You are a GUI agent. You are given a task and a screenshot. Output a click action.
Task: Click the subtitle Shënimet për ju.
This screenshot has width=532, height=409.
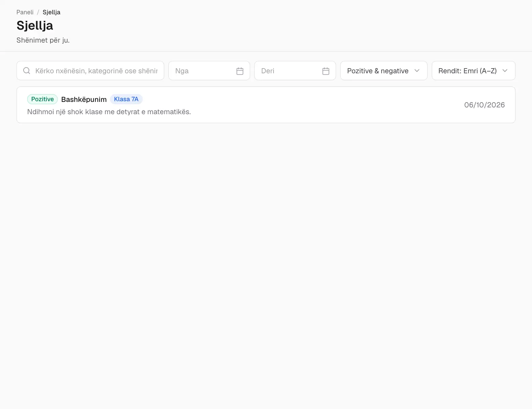[43, 40]
